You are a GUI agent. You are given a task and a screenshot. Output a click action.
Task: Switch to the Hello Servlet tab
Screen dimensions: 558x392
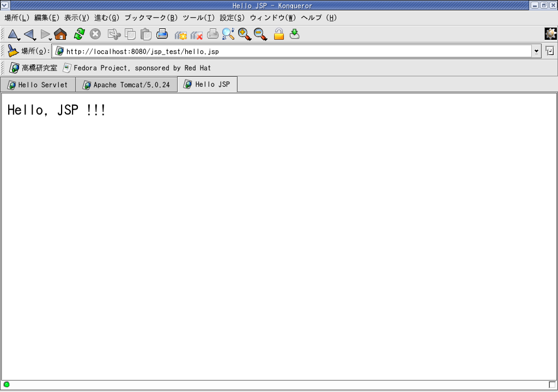[38, 85]
